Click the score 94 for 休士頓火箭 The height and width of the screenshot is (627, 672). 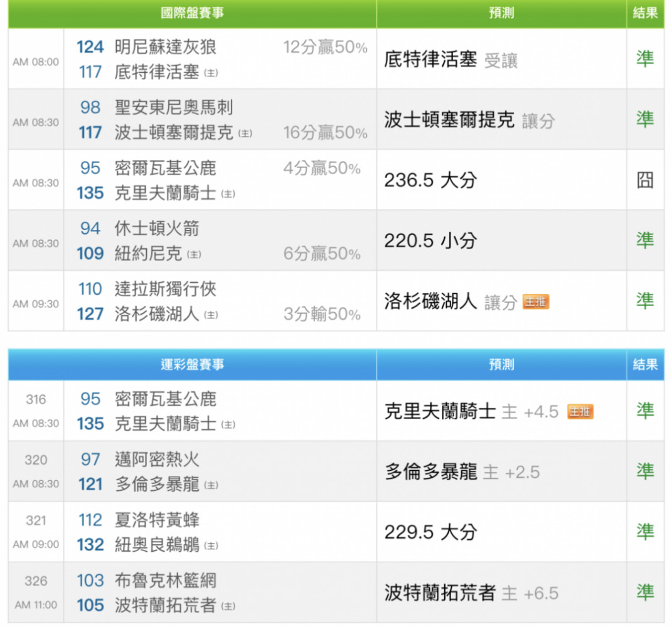coord(90,229)
